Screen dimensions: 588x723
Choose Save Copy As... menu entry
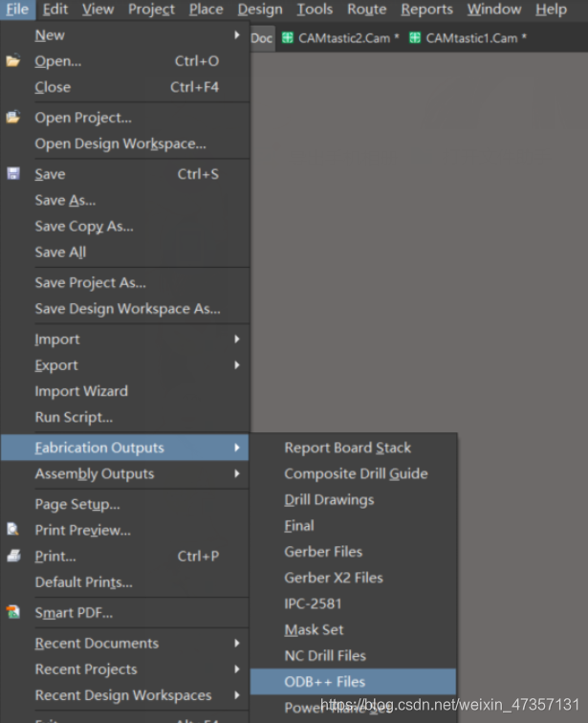point(125,226)
